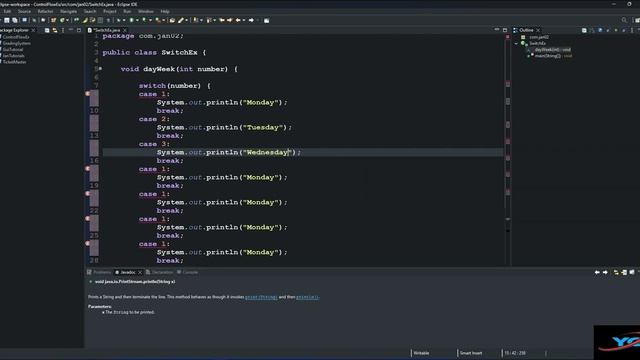Minimize the Package Explorer view
Screen dimensions: 640x360
click(71, 30)
